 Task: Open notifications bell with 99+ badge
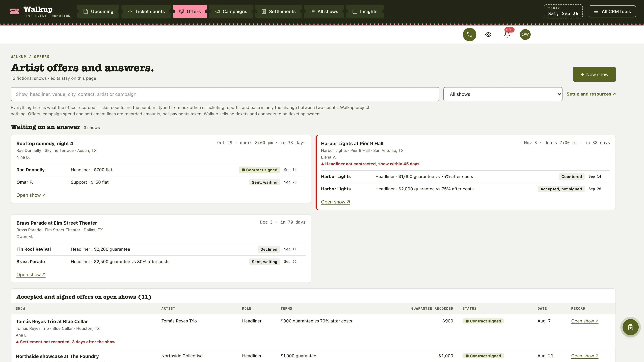click(x=507, y=35)
